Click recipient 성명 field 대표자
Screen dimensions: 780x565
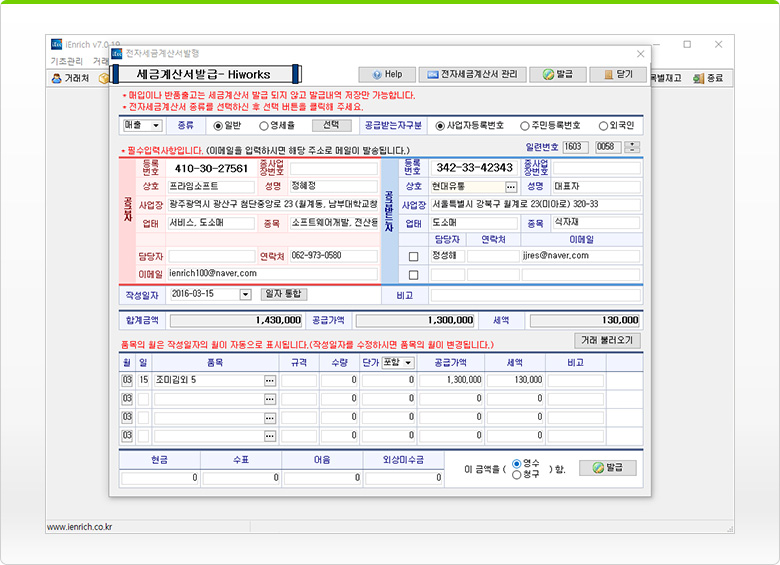596,187
